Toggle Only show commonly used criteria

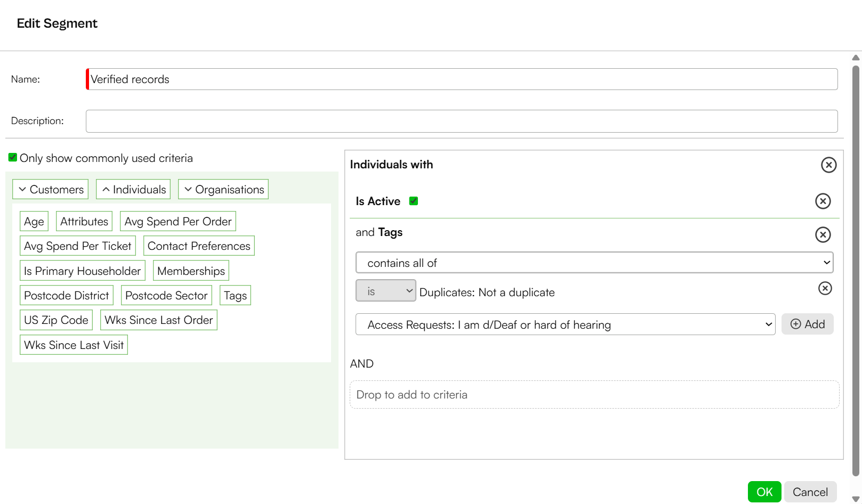[x=13, y=157]
